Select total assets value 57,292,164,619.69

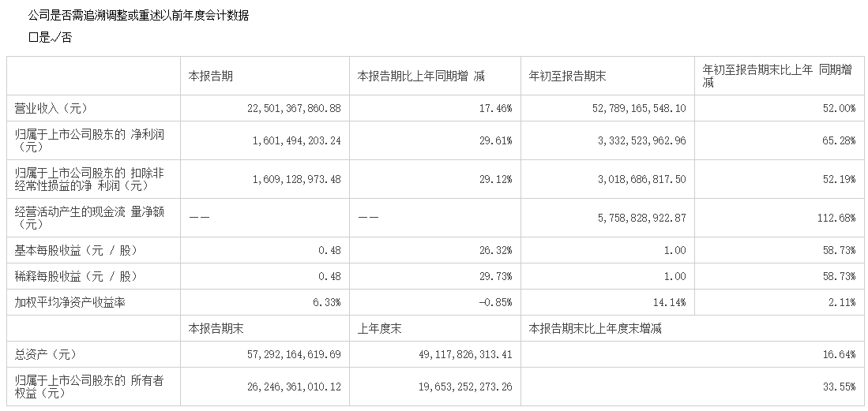pos(294,354)
